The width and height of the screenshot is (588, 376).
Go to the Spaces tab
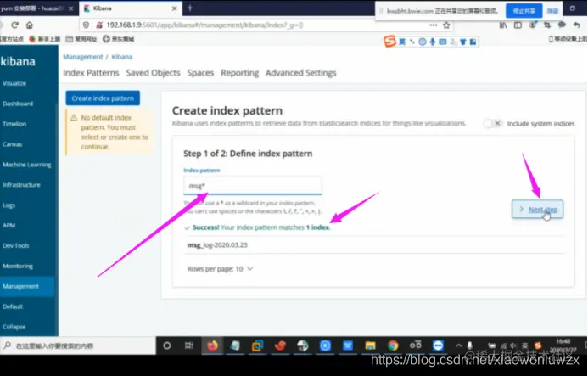(200, 73)
